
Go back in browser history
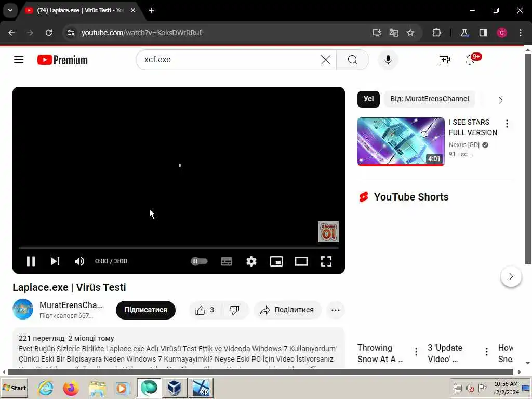point(11,33)
